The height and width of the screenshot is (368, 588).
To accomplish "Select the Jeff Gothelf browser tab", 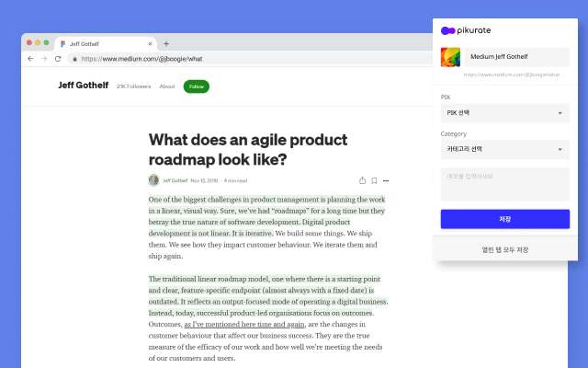I will point(106,44).
